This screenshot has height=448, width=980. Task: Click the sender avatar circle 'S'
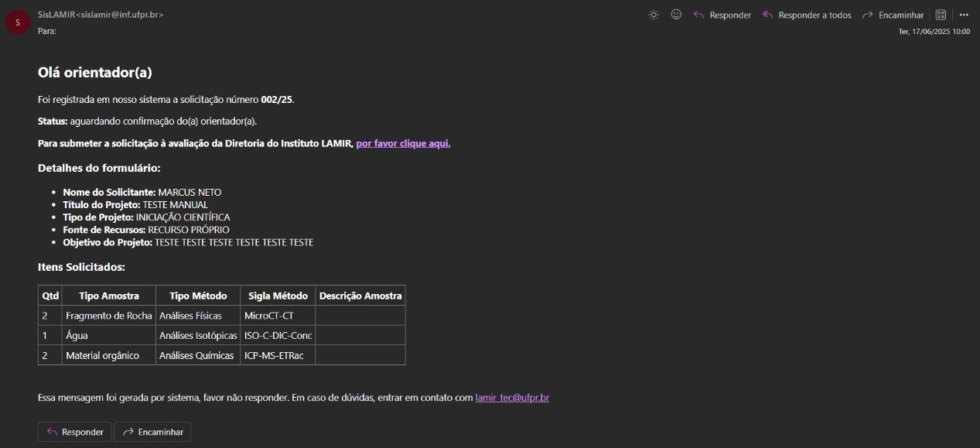(x=18, y=22)
